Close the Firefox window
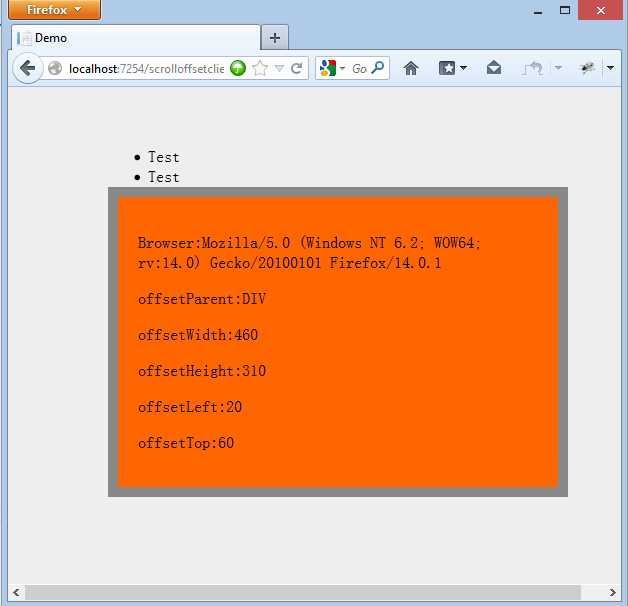628x606 pixels. (600, 10)
